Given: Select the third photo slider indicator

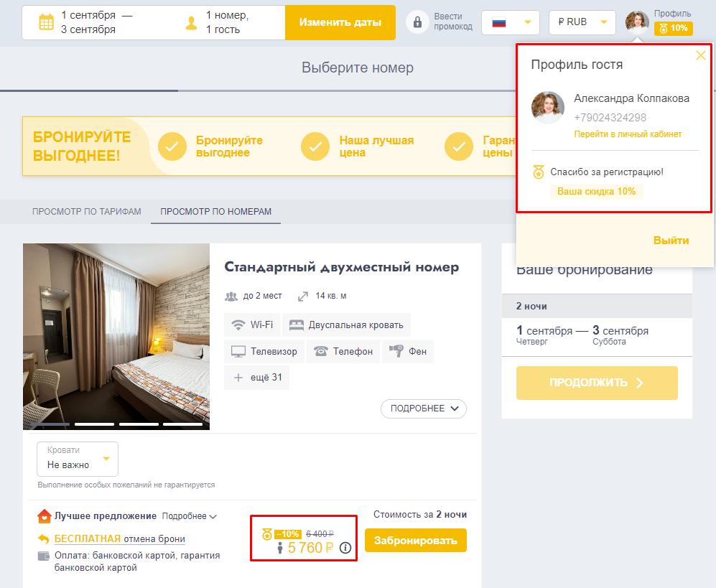Looking at the screenshot, I should tap(139, 424).
